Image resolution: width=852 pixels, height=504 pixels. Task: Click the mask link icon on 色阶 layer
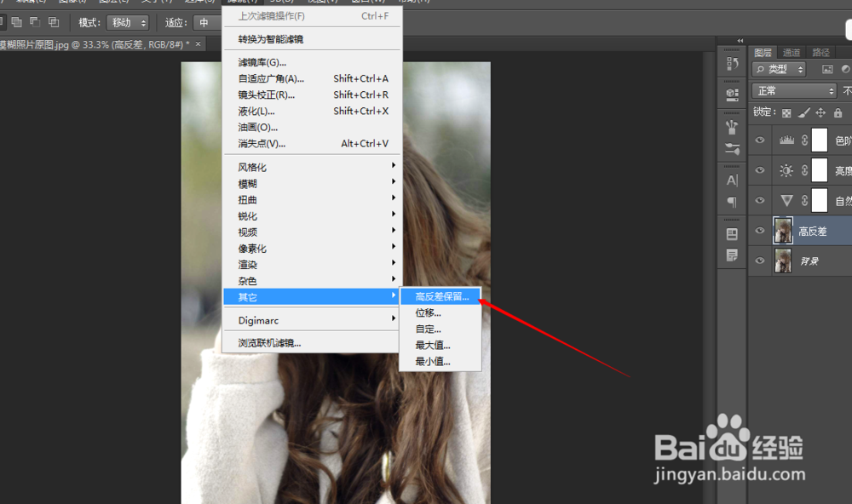(805, 140)
